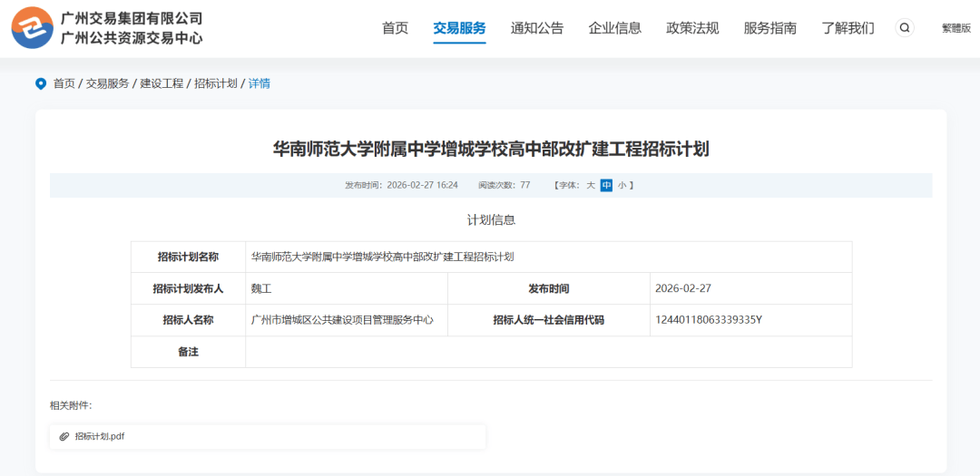980x476 pixels.
Task: Click the 首页 breadcrumb link
Action: point(64,83)
